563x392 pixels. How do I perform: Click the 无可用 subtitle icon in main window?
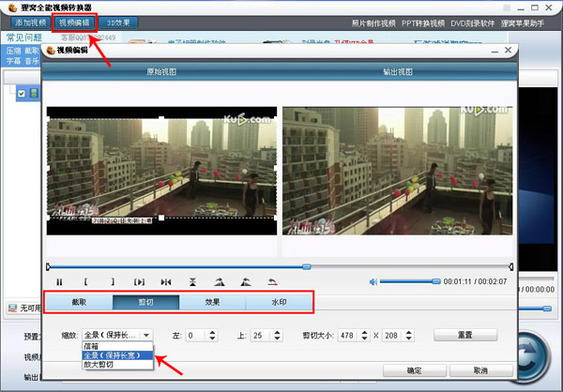[x=12, y=308]
